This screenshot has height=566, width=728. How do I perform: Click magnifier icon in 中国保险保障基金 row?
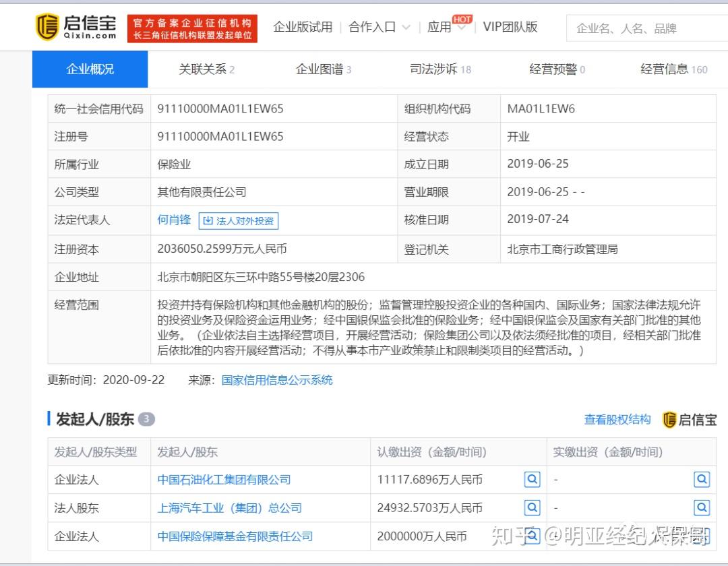coord(533,536)
